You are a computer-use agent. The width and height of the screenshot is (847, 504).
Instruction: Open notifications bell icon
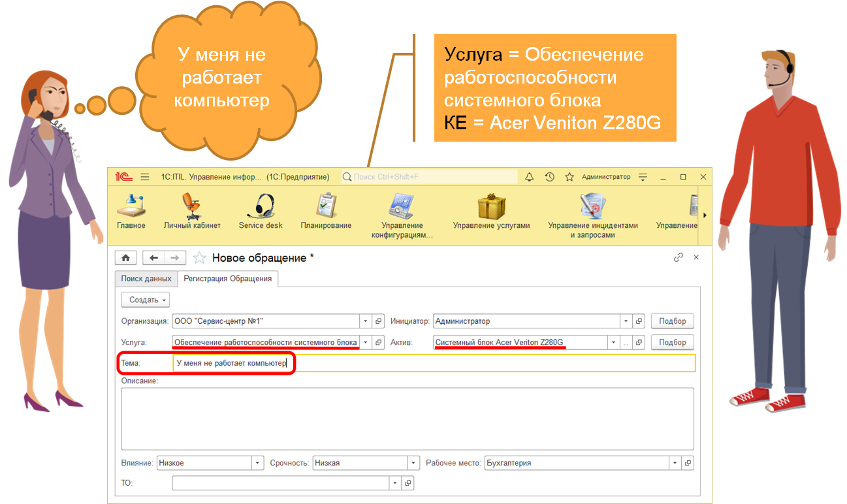tap(530, 177)
